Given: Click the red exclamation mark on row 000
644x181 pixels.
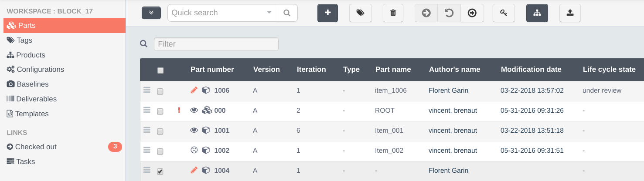Looking at the screenshot, I should point(179,111).
